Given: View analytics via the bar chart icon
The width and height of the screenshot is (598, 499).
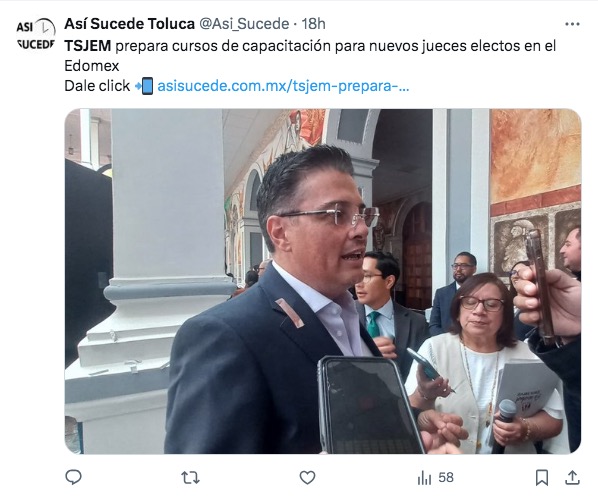Looking at the screenshot, I should pyautogui.click(x=424, y=478).
